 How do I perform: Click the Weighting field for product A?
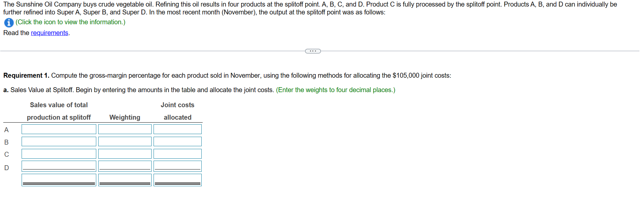click(x=124, y=129)
